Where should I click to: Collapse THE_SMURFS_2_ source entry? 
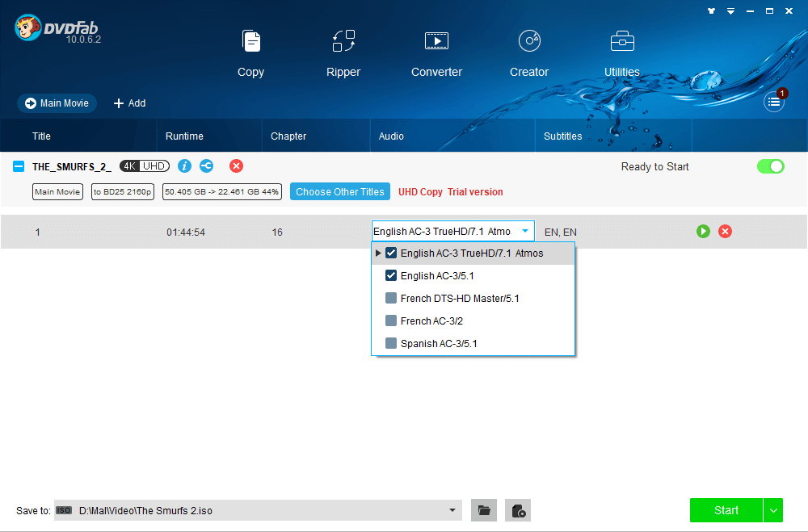pos(19,166)
